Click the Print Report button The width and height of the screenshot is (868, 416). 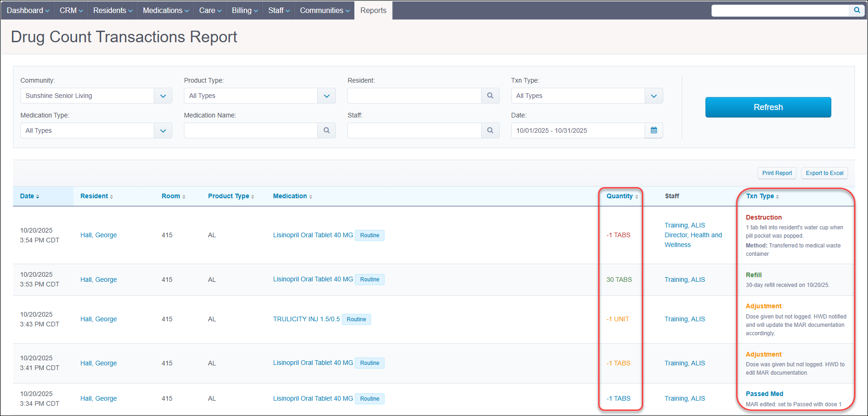point(777,173)
